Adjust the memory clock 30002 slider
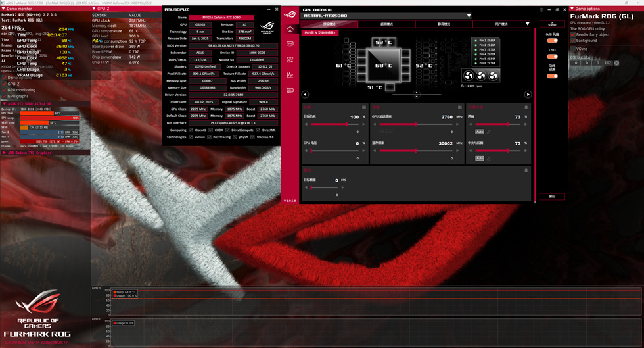This screenshot has width=644, height=348. point(417,151)
